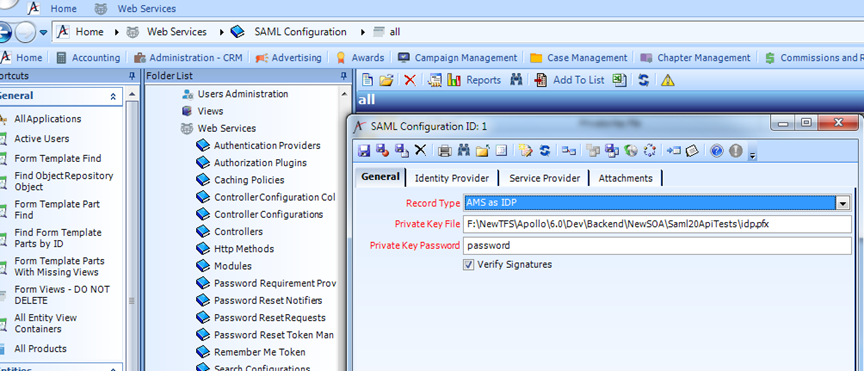Click the globe icon in SAML toolbar

(x=631, y=150)
